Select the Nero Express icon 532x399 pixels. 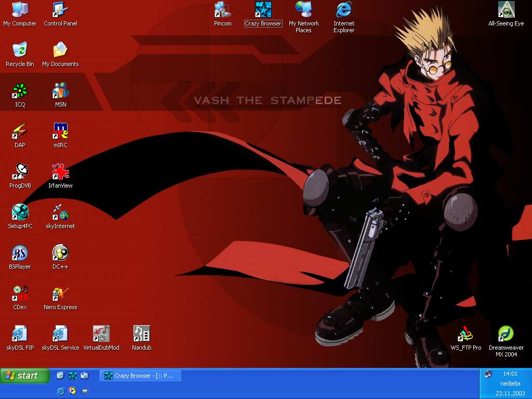pos(61,294)
